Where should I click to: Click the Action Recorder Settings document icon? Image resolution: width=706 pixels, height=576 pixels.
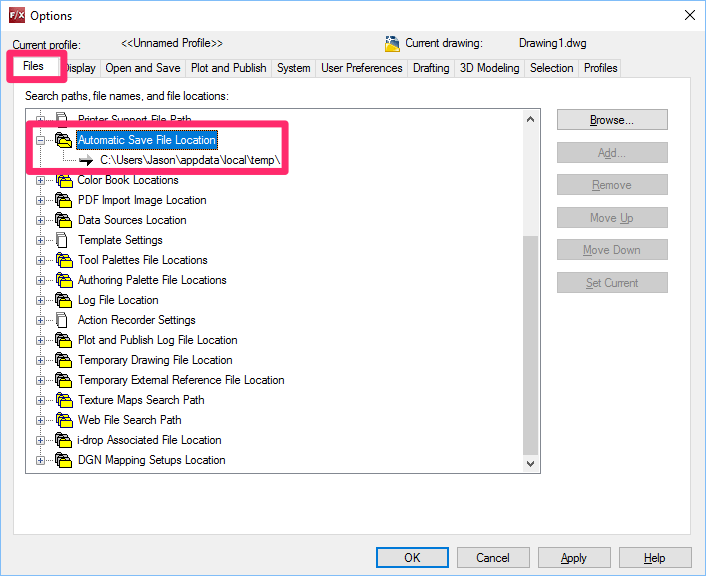(x=62, y=320)
